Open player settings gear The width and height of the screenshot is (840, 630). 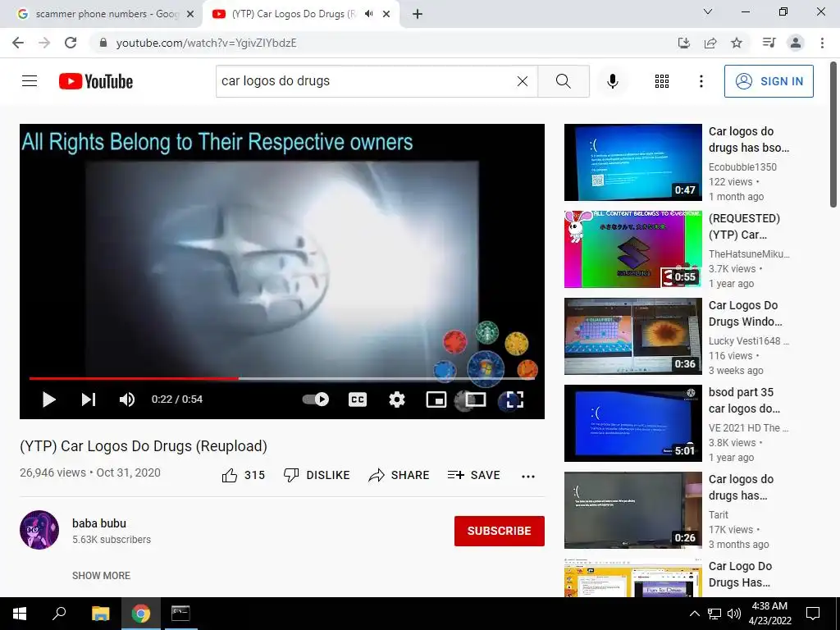397,399
